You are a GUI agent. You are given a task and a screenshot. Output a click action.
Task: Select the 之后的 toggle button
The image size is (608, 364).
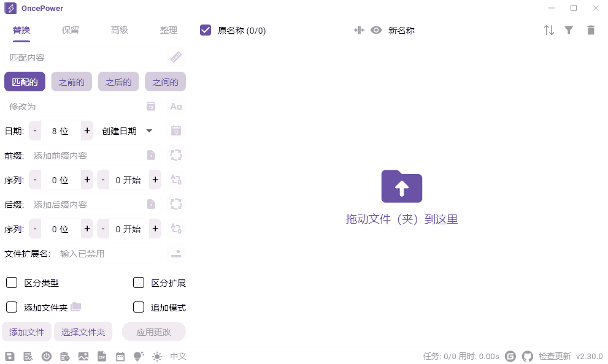[x=118, y=82]
